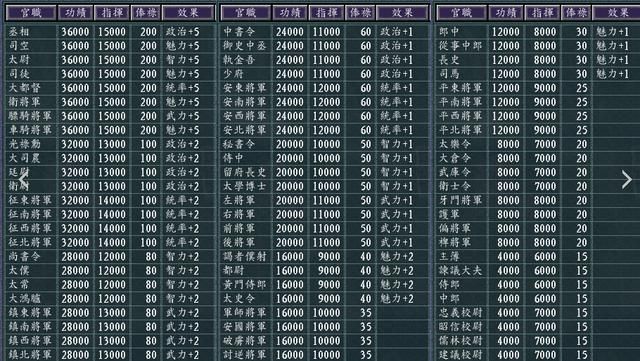Viewport: 640px width, 361px height.
Task: Select the 平東將軍 rank cell
Action: pyautogui.click(x=460, y=88)
